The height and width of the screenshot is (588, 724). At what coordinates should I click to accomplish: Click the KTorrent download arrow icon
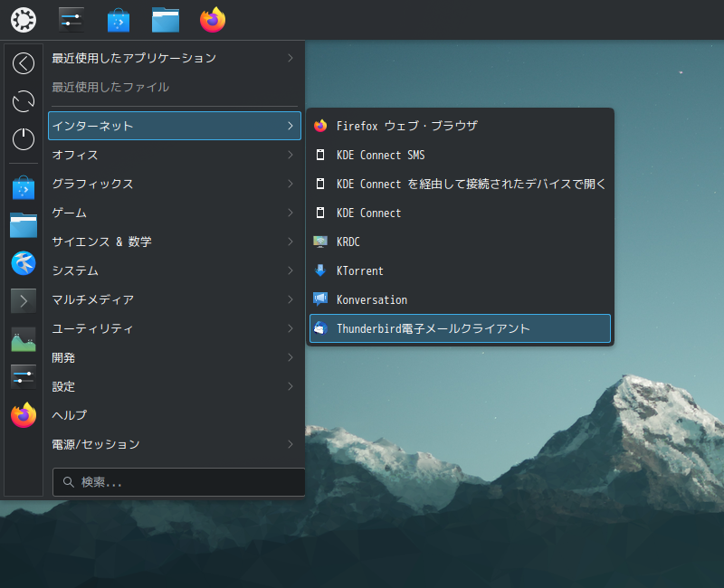click(320, 270)
